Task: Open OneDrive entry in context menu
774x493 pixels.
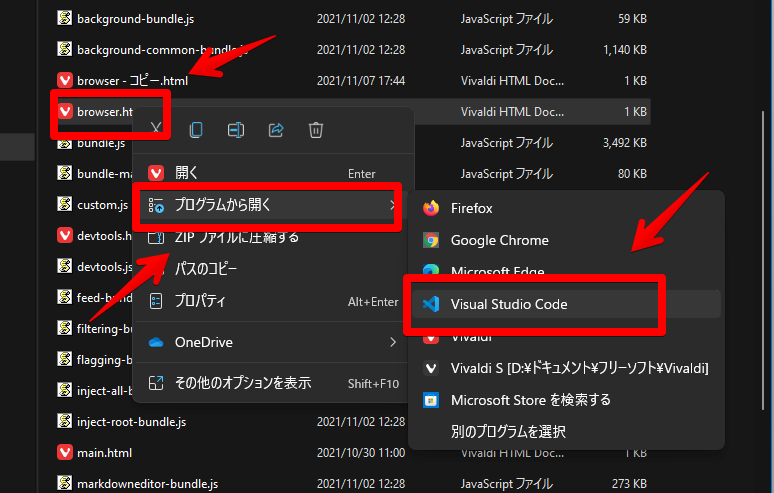Action: pos(271,342)
